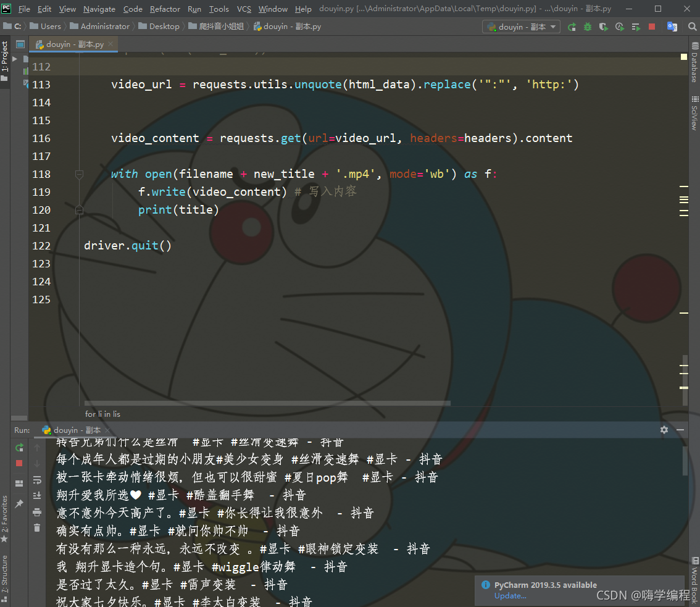Image resolution: width=700 pixels, height=607 pixels.
Task: Click the C: drive breadcrumb
Action: click(x=12, y=27)
